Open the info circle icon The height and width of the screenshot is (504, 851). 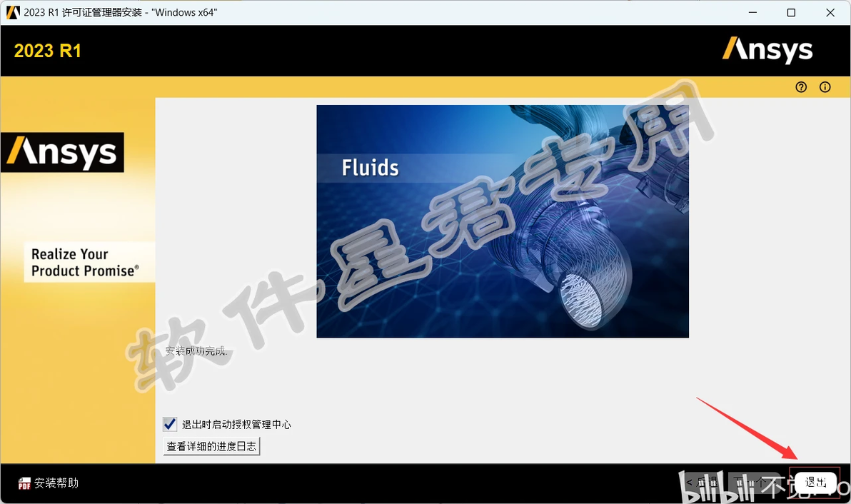pyautogui.click(x=825, y=87)
